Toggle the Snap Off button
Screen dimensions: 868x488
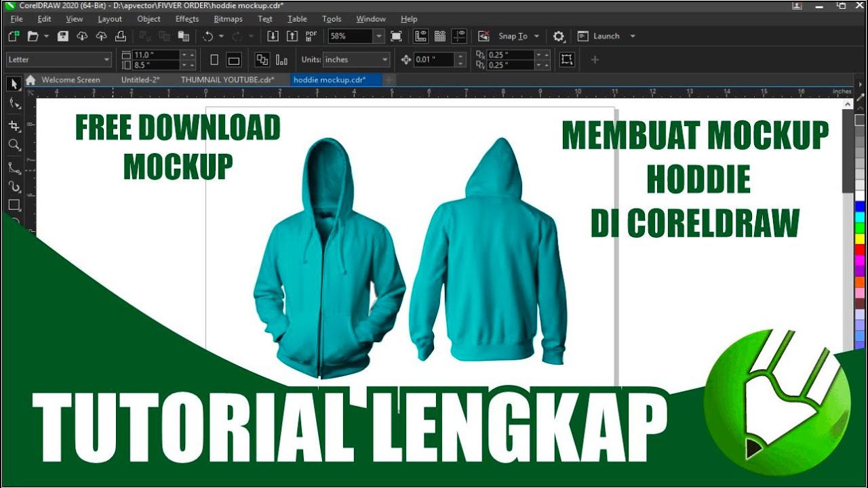[484, 36]
